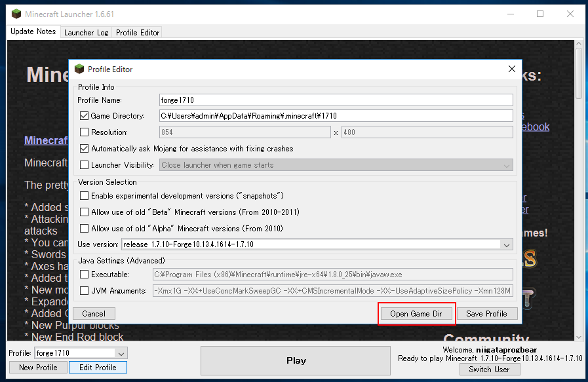Open the Profile selector dropdown at bottom left
Viewport: 588px width, 382px height.
(121, 353)
